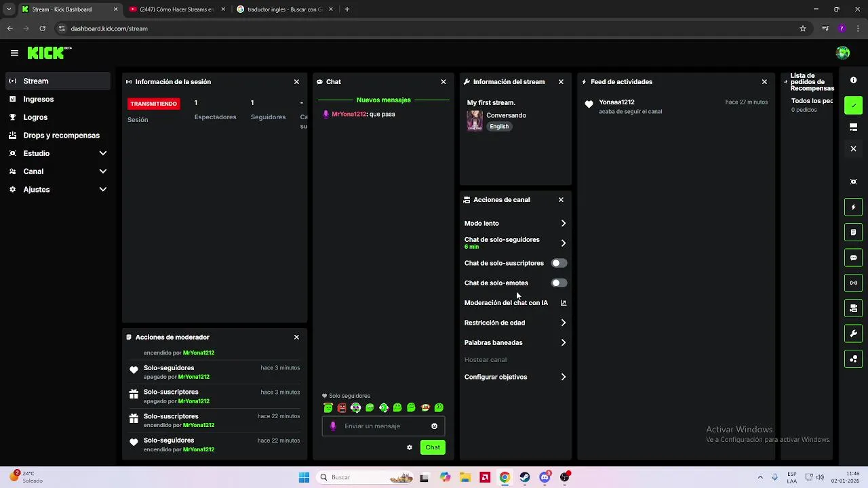
Task: Select Stream in the left sidebar
Action: click(58, 81)
